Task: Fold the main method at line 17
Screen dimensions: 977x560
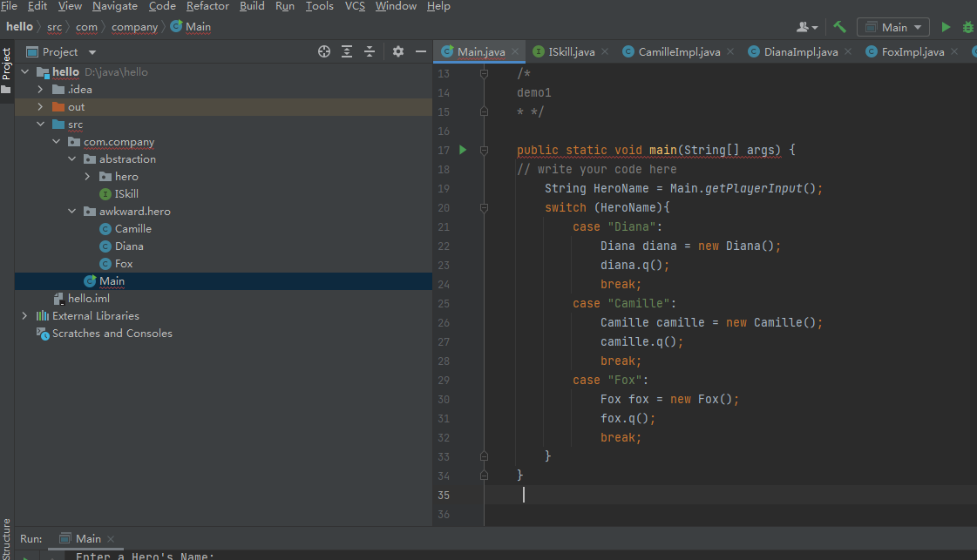Action: pos(484,150)
